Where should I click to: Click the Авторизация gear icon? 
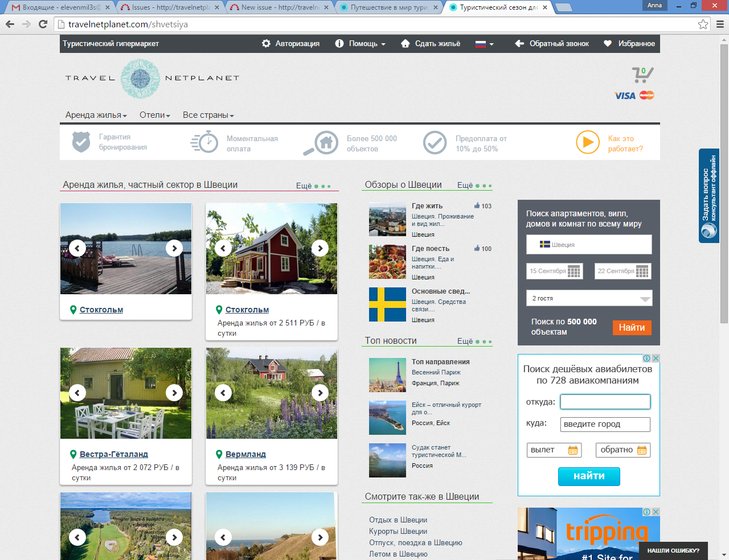tap(266, 43)
